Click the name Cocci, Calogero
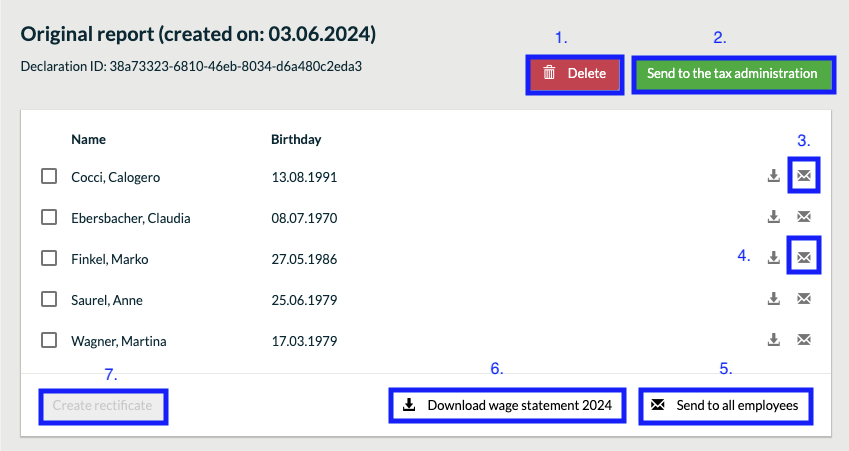The width and height of the screenshot is (849, 451). coord(115,177)
